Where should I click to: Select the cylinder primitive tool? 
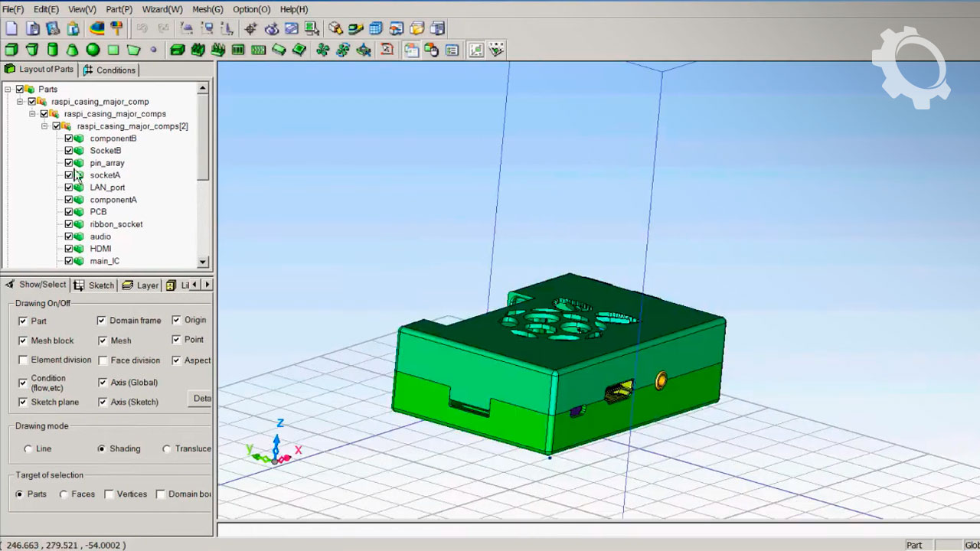tap(52, 50)
